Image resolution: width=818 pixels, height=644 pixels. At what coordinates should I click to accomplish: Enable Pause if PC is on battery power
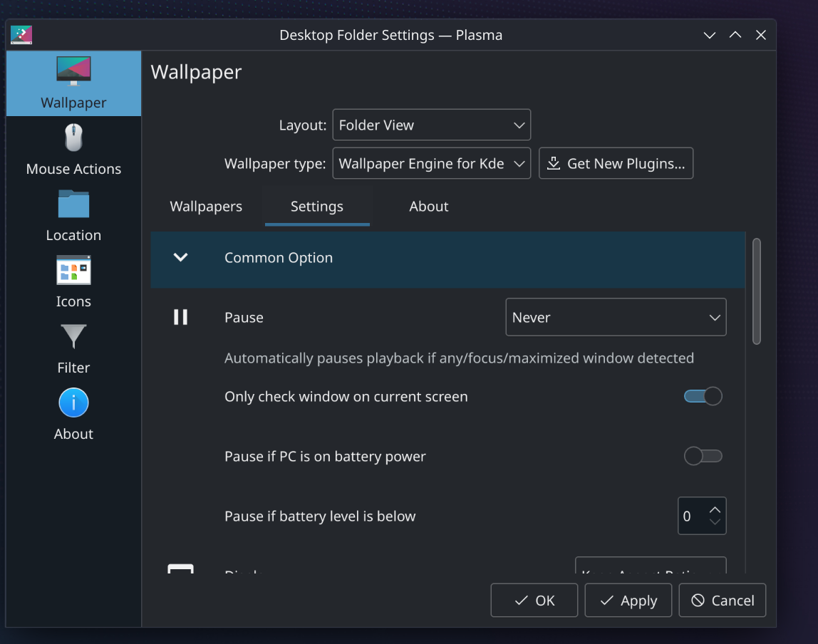pyautogui.click(x=703, y=456)
